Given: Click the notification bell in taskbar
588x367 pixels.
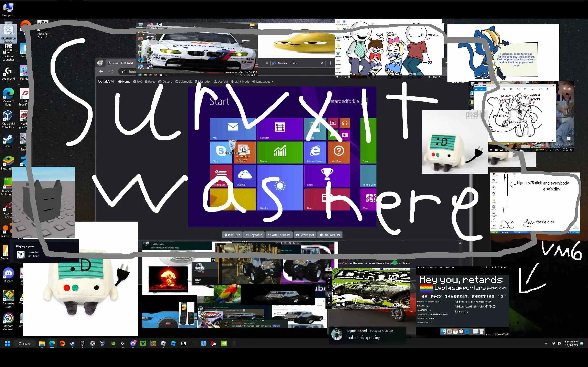Looking at the screenshot, I should [x=582, y=343].
